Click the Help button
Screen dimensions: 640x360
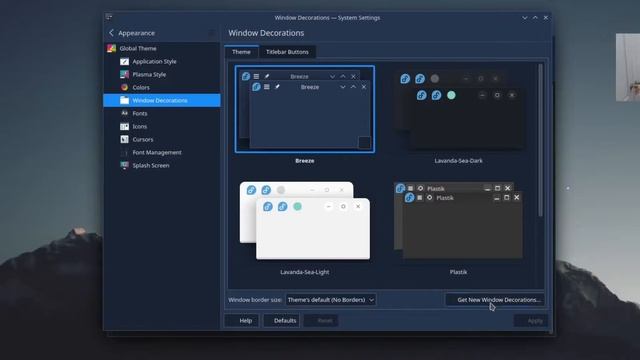[241, 320]
